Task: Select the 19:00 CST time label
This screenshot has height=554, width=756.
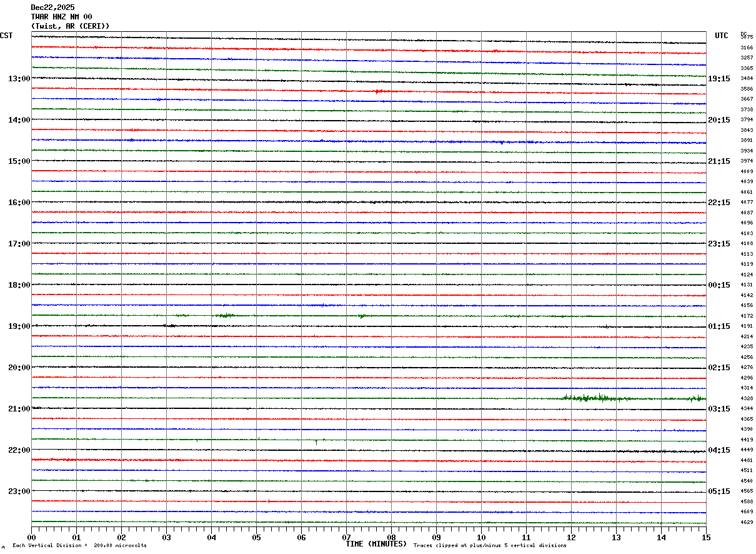Action: click(x=19, y=326)
